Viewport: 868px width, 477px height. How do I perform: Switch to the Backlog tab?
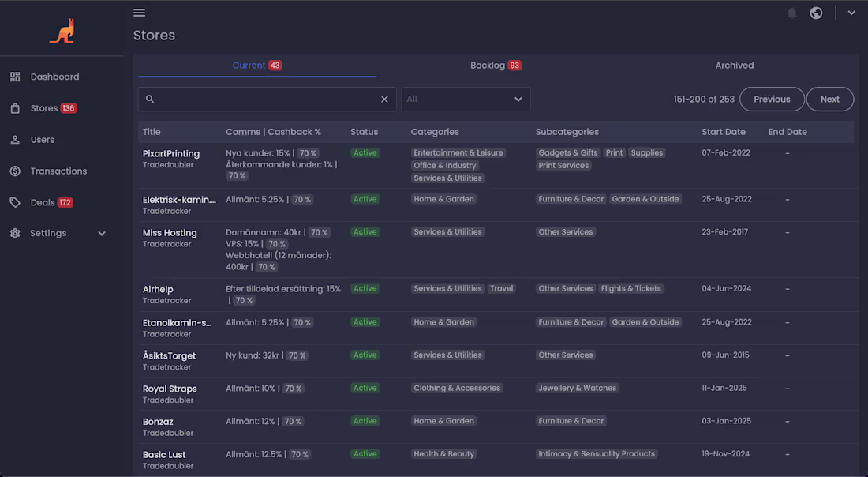coord(496,66)
